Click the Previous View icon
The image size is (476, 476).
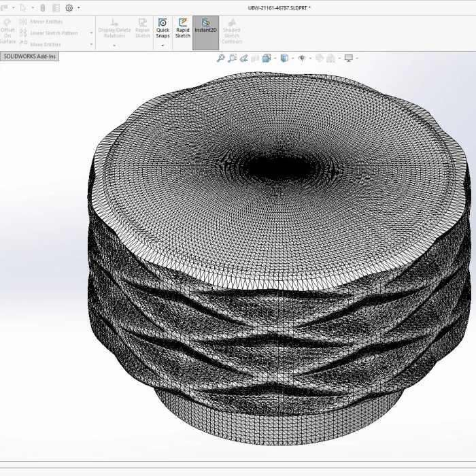(x=243, y=58)
